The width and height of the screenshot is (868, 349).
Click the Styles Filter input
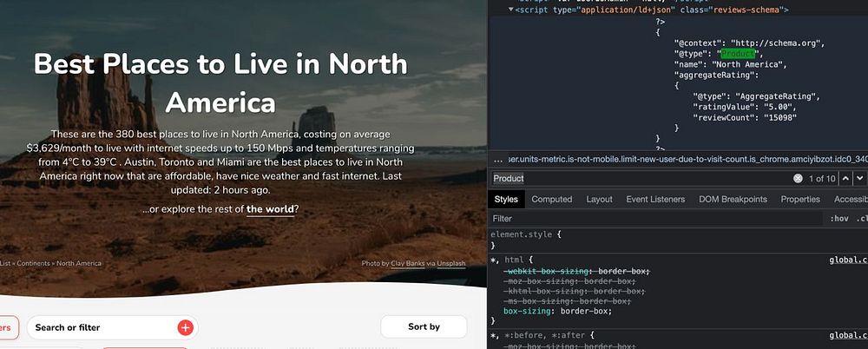(656, 219)
